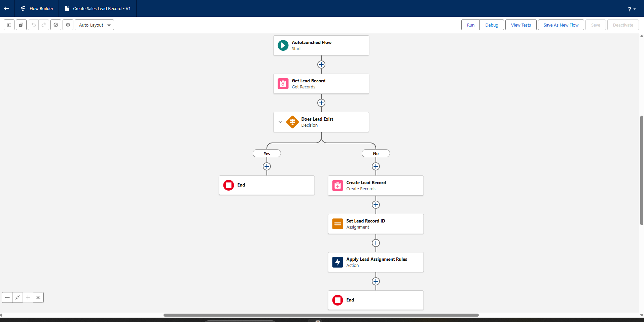Toggle the toolbox panel icon

9,25
